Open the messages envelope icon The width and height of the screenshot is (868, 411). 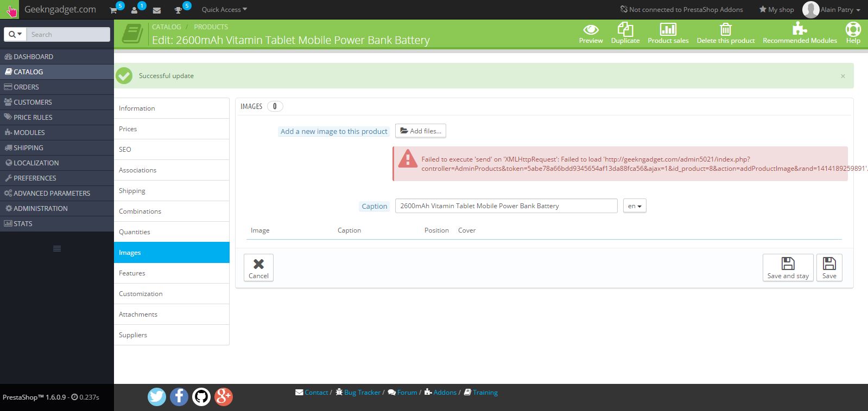pos(157,10)
